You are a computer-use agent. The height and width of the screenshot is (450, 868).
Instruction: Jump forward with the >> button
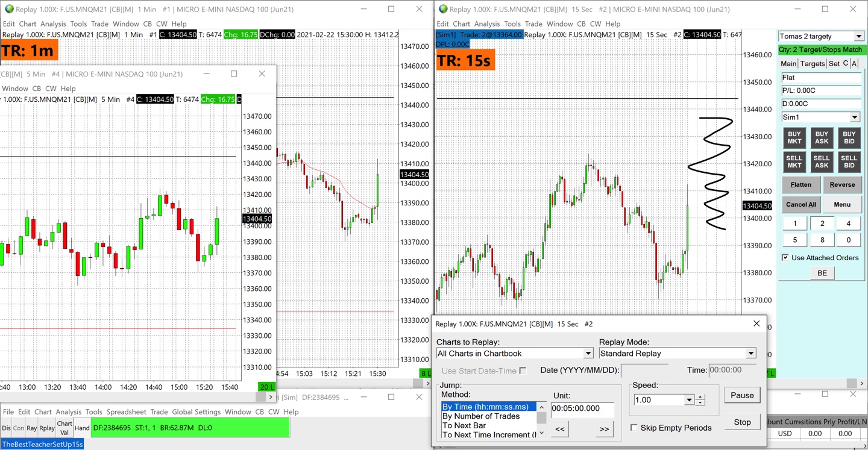pos(604,428)
